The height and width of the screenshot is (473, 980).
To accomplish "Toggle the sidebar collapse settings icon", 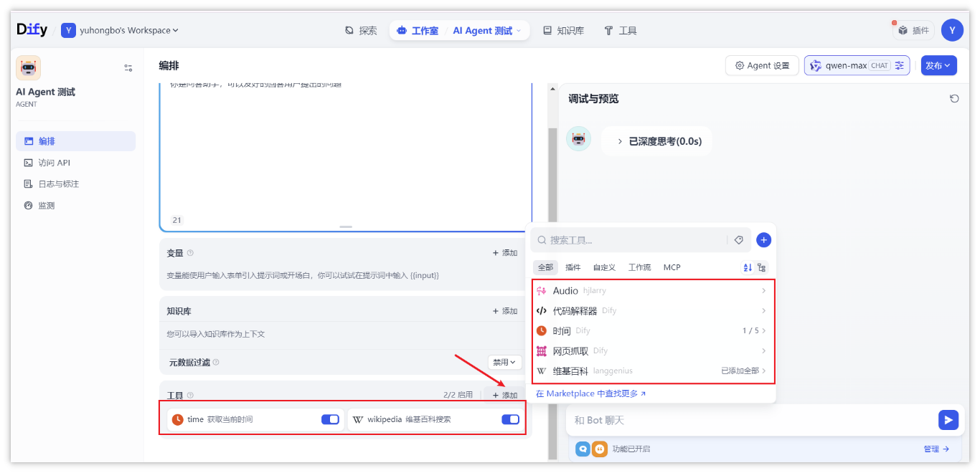I will pyautogui.click(x=128, y=68).
